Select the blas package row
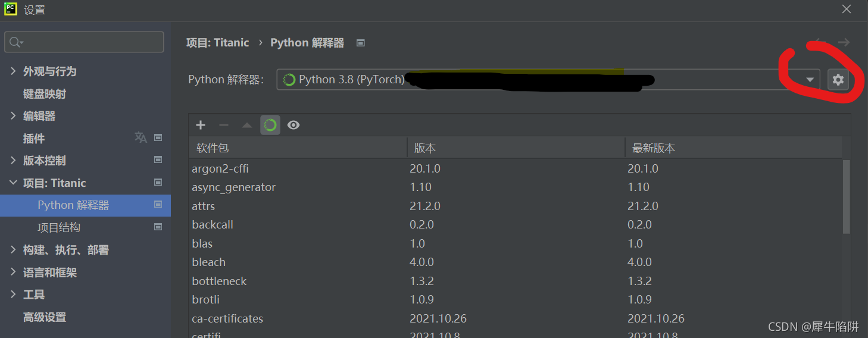 point(516,243)
